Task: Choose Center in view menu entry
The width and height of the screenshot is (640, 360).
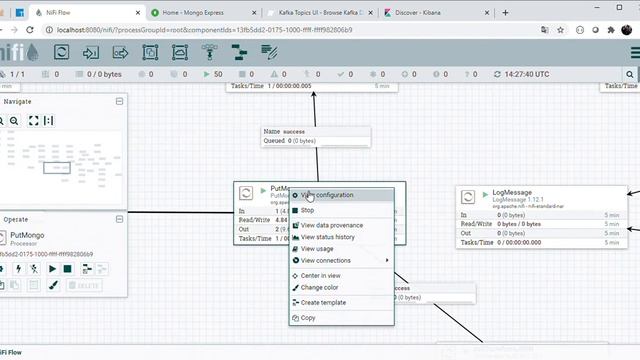Action: 342,276
